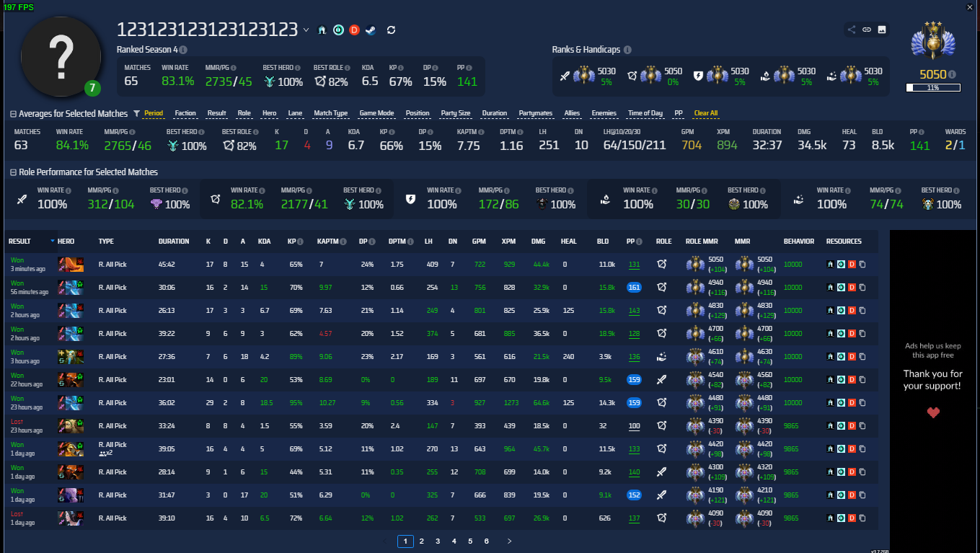Open the Hero filter

pos(269,113)
